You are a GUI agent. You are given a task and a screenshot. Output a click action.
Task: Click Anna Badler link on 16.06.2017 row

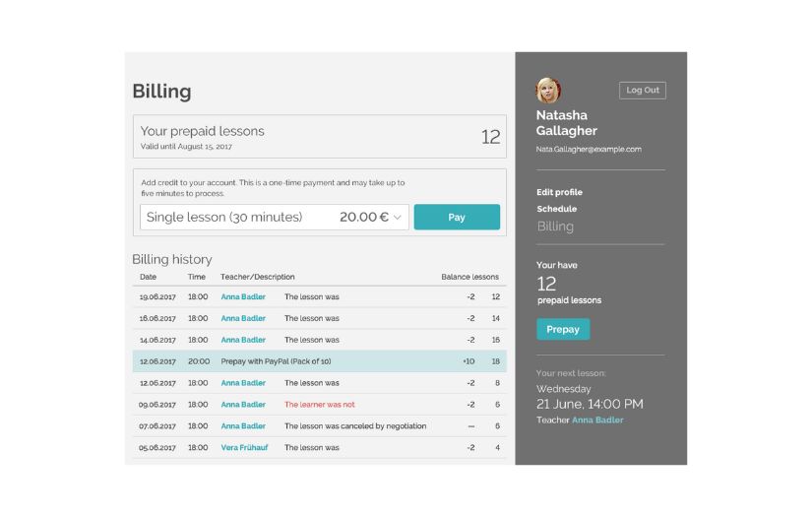pos(243,318)
